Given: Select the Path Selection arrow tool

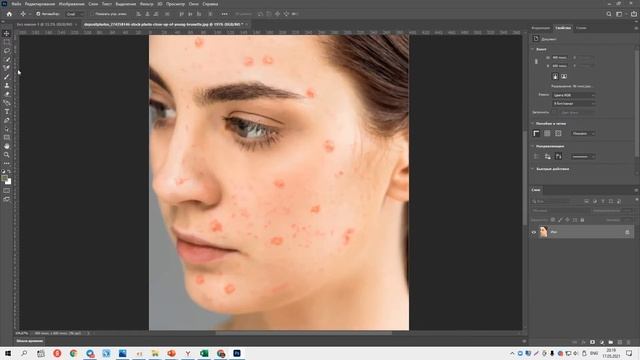Looking at the screenshot, I should [x=7, y=129].
